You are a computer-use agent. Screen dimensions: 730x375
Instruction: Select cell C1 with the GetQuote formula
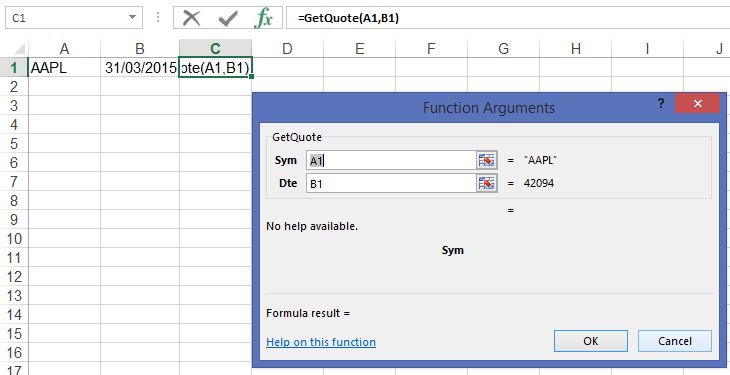coord(215,68)
